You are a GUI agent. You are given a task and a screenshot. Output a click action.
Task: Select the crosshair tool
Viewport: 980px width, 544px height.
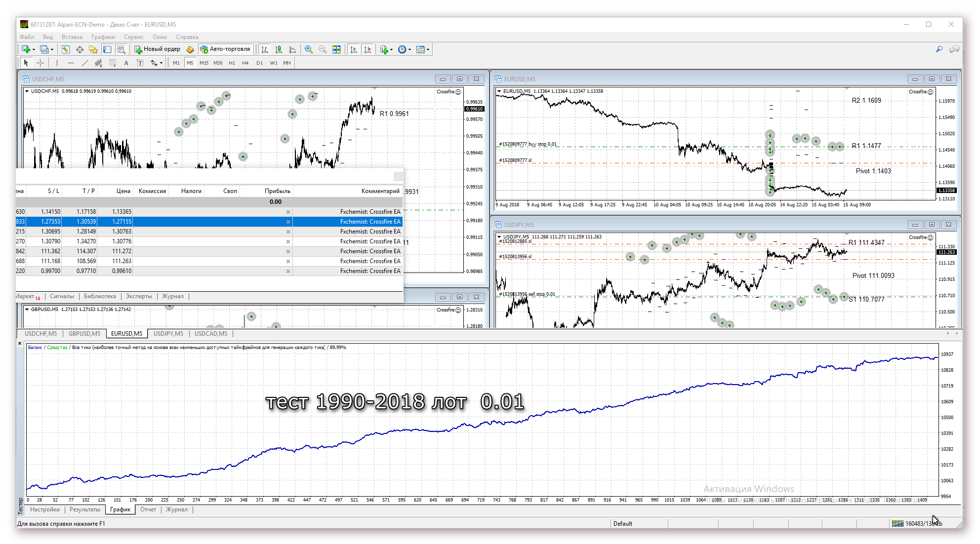point(41,63)
